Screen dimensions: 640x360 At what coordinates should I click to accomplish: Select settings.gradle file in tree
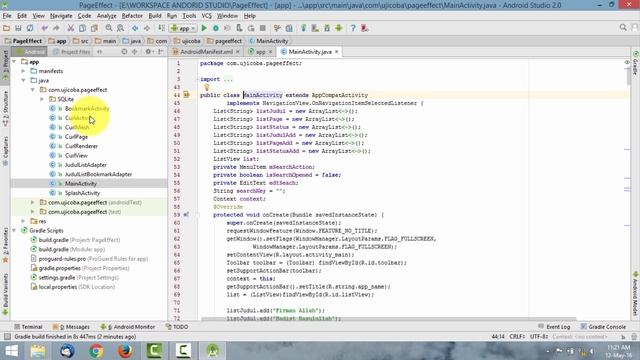click(57, 278)
